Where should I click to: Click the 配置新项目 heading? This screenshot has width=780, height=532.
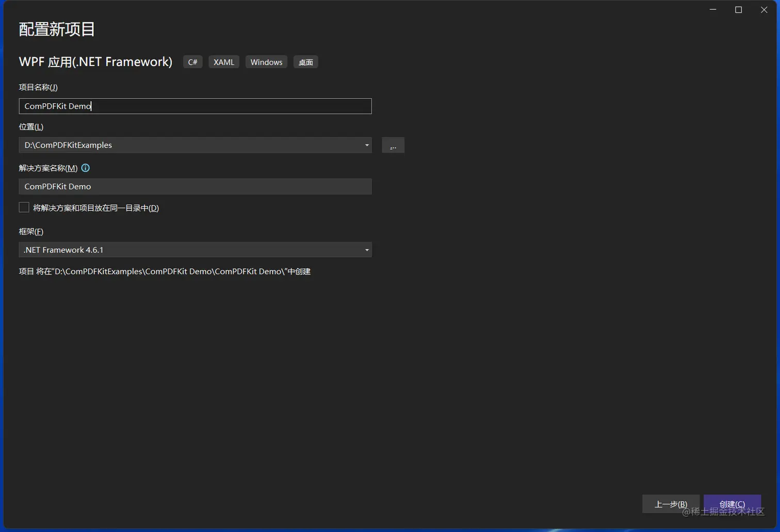point(57,29)
